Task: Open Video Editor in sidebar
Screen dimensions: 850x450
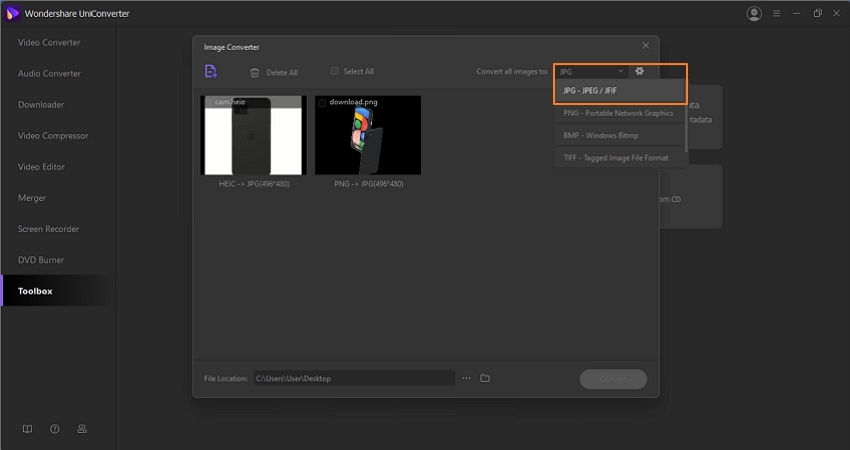Action: tap(41, 166)
